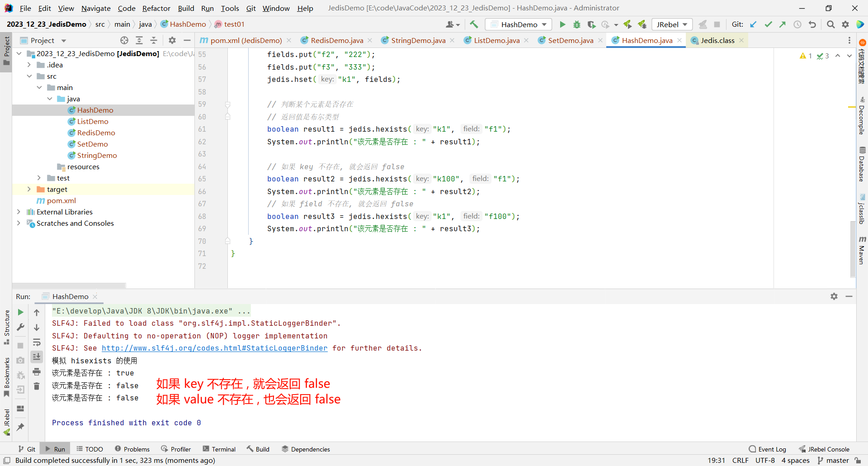
Task: Select opened file target icon in Project panel
Action: pyautogui.click(x=124, y=40)
